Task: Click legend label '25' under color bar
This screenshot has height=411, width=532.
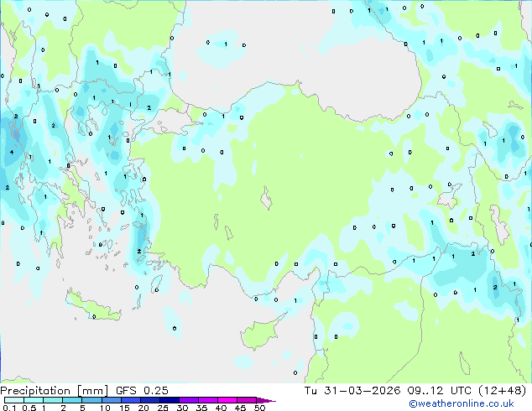Action: (x=163, y=408)
